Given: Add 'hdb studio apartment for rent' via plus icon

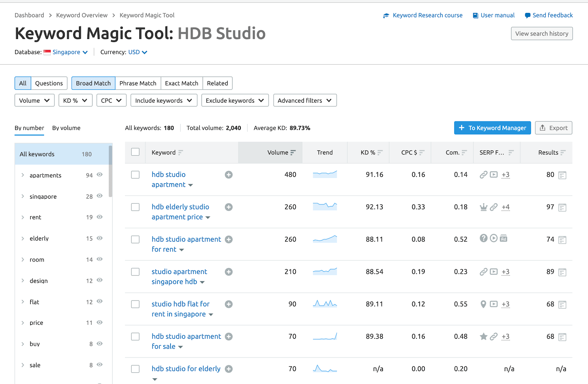Looking at the screenshot, I should click(229, 239).
